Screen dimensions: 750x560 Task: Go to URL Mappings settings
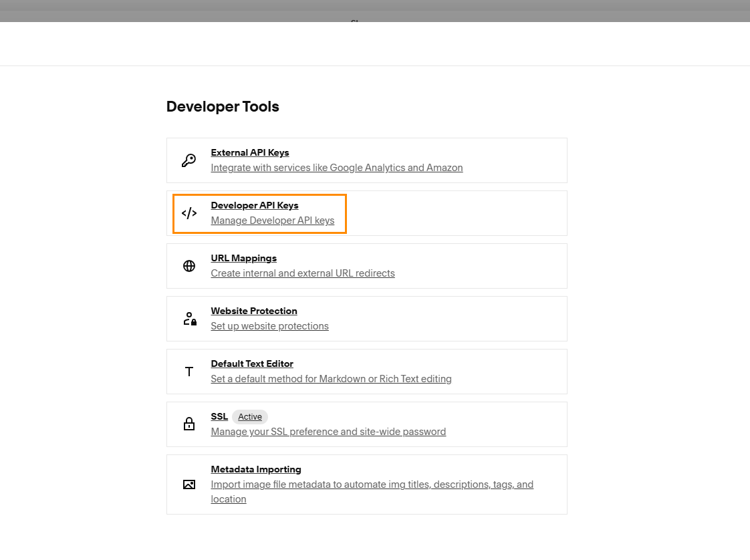pyautogui.click(x=243, y=258)
